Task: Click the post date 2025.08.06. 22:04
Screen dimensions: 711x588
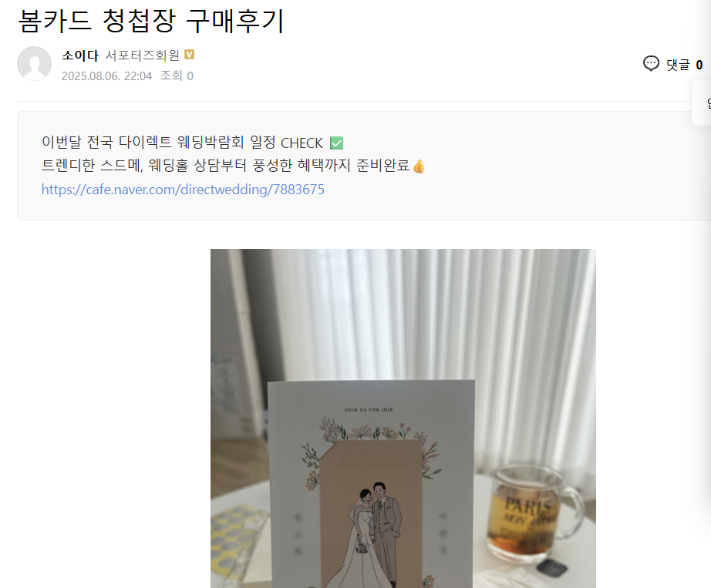Action: 106,76
